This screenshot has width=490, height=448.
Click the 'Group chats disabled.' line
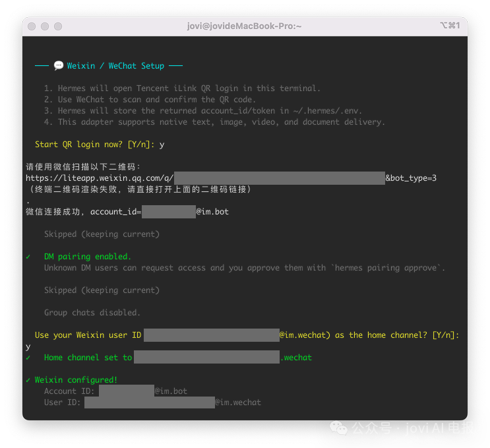(92, 313)
